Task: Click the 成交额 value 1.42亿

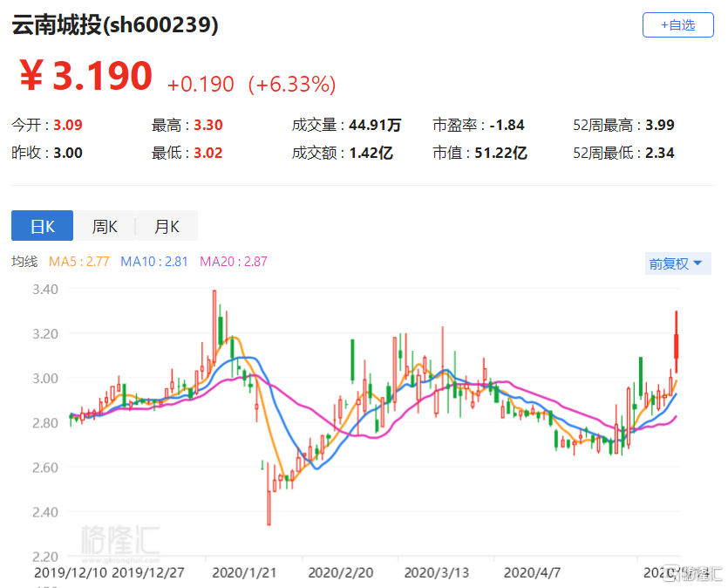Action: 371,153
